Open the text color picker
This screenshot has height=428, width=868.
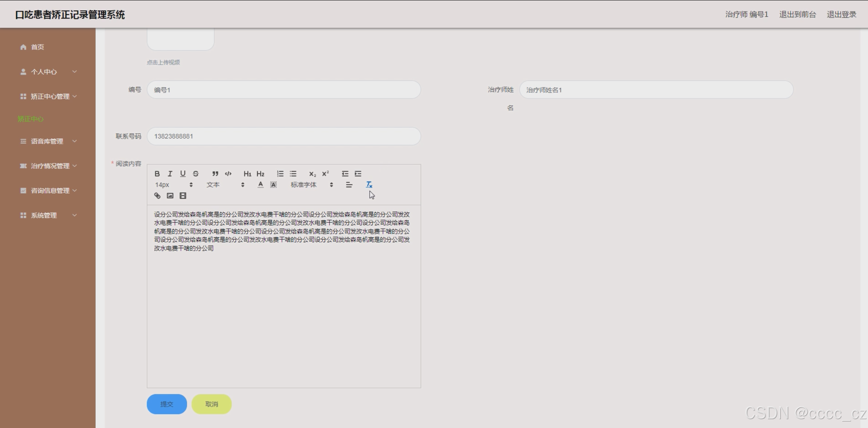click(x=261, y=185)
